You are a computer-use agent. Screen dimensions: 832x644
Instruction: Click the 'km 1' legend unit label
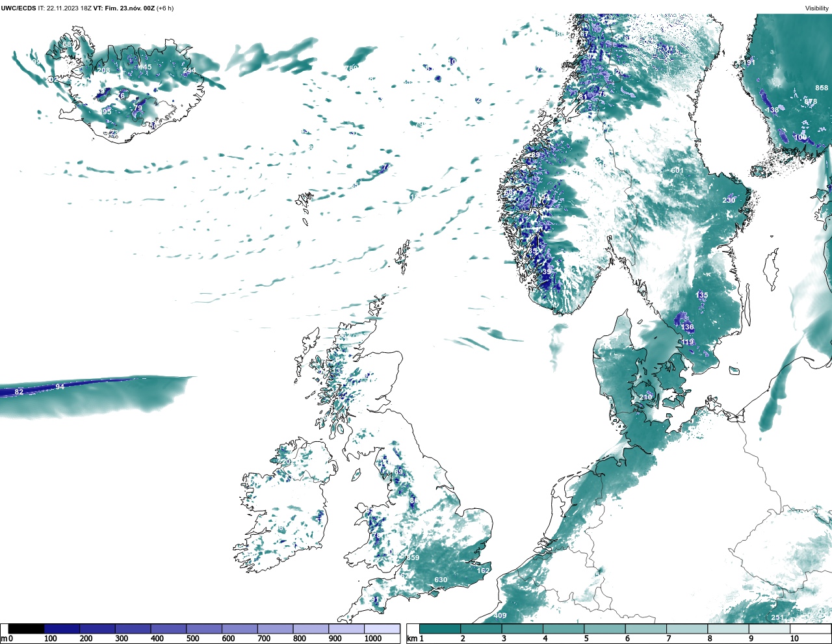tap(415, 639)
